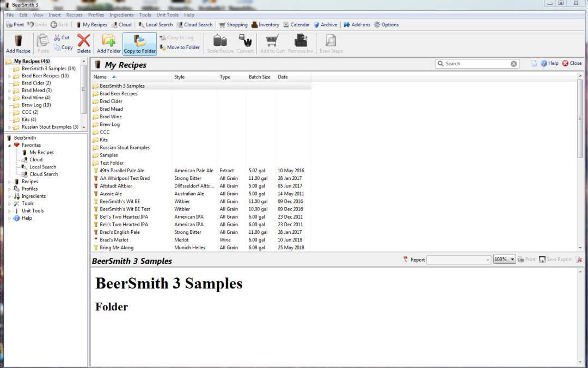
Task: Select the Brad's English Pale recipe
Action: coord(201,232)
